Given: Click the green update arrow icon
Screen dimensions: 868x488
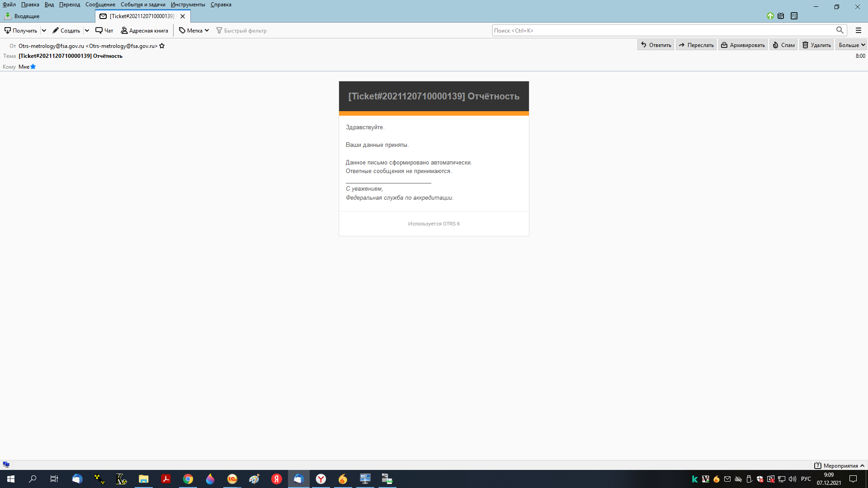Looking at the screenshot, I should pos(770,16).
